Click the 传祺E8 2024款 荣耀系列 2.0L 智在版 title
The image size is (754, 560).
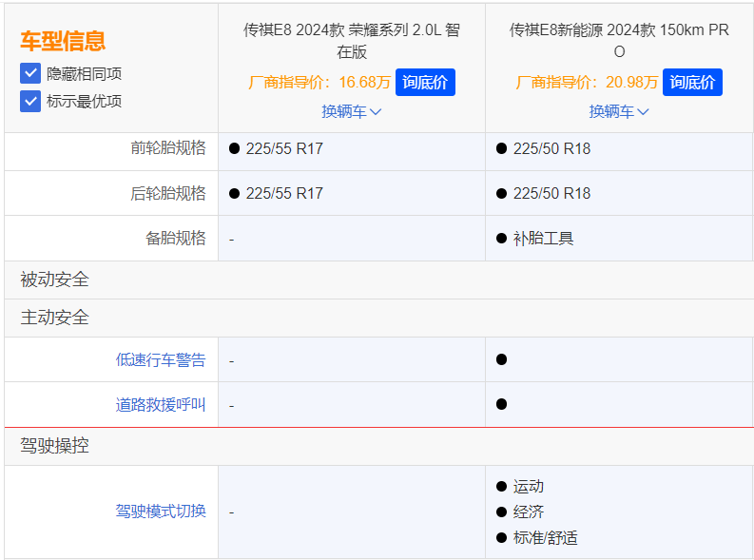coord(352,40)
